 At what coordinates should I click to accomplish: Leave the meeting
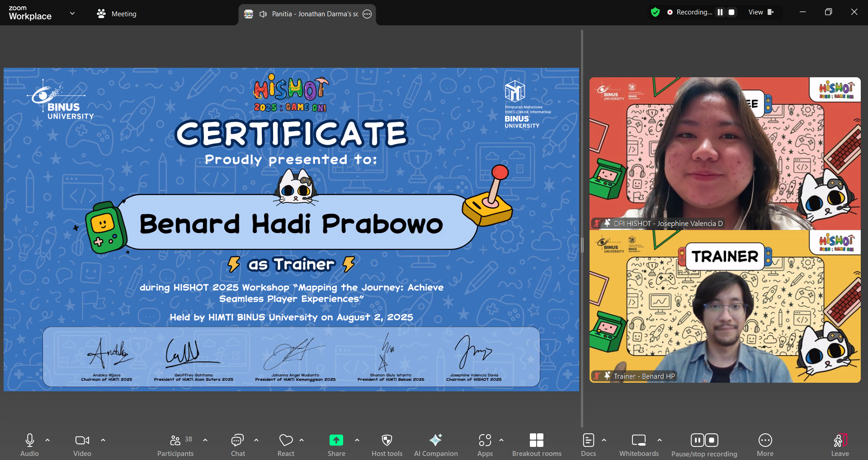(x=840, y=445)
